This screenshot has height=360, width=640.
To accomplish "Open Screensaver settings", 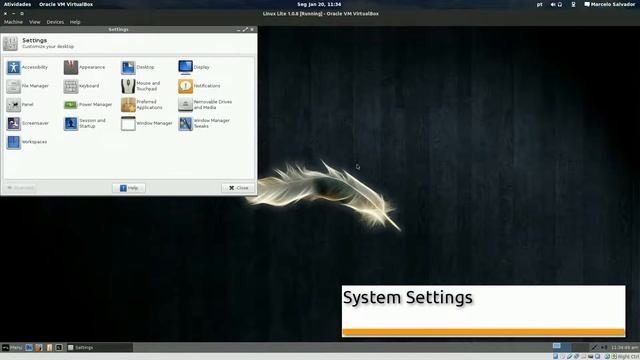I will point(28,123).
